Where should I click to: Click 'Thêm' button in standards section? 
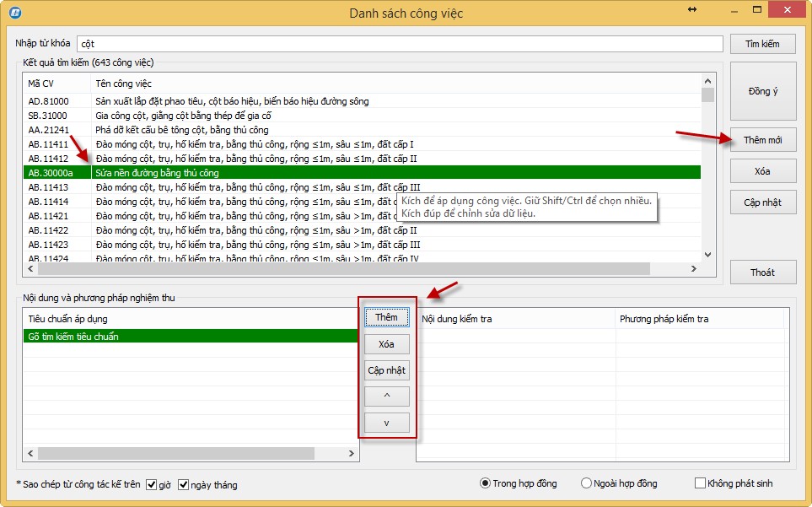tap(386, 317)
